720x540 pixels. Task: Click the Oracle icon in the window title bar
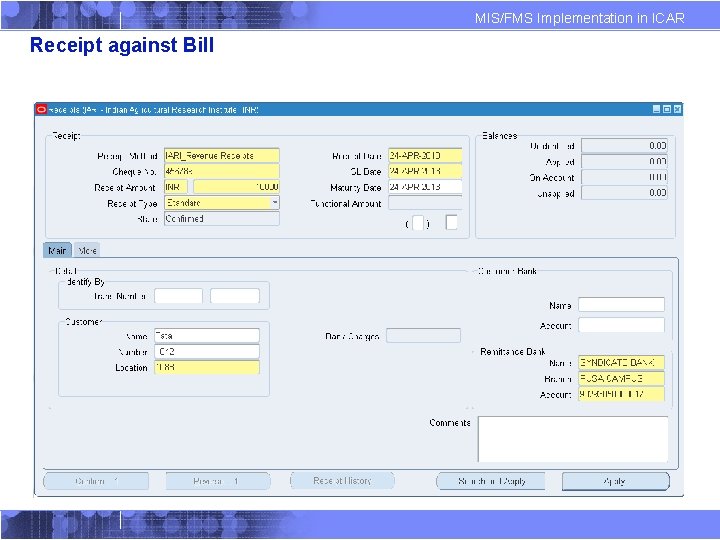pyautogui.click(x=41, y=109)
